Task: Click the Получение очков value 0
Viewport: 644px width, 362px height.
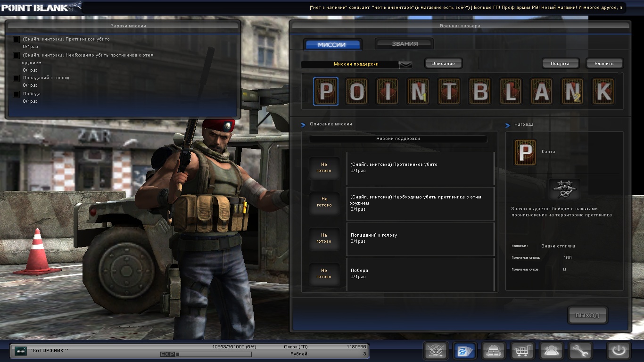Action: 565,270
